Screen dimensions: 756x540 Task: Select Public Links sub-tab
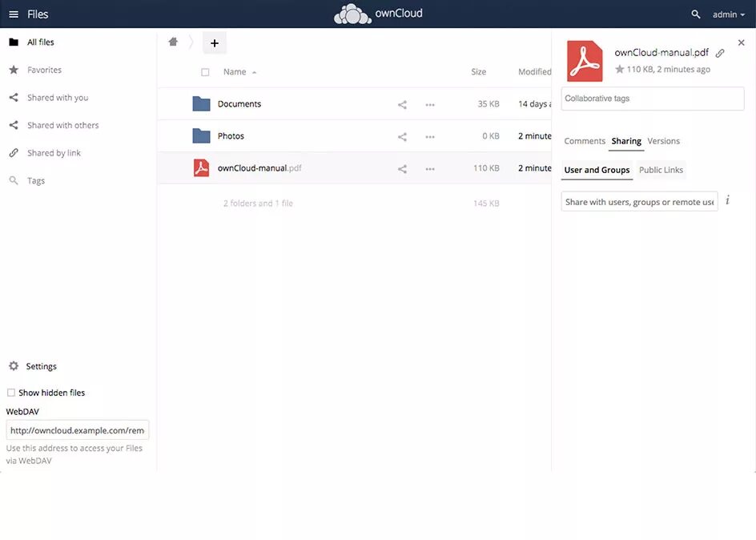(661, 170)
